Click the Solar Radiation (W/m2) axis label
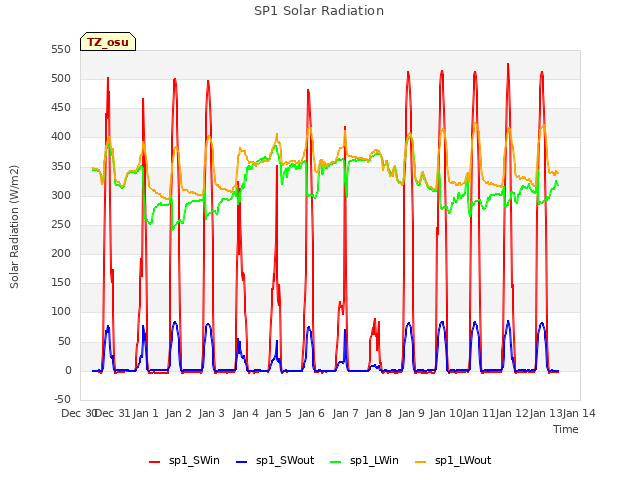The image size is (640, 480). (x=14, y=227)
